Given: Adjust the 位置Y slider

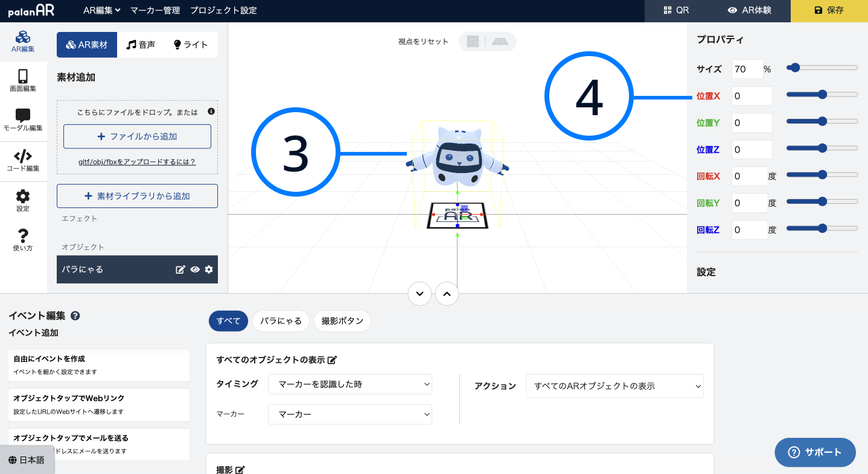Looking at the screenshot, I should pos(822,121).
